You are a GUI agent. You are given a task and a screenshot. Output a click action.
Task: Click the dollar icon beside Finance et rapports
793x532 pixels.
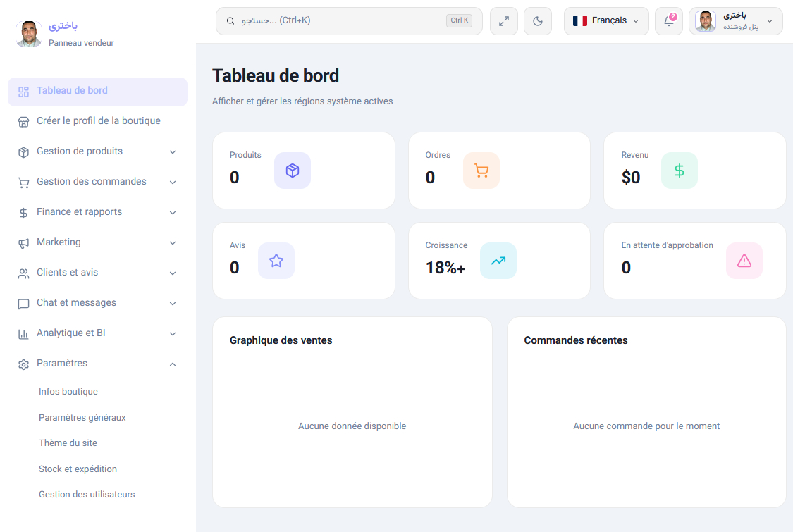(x=23, y=213)
